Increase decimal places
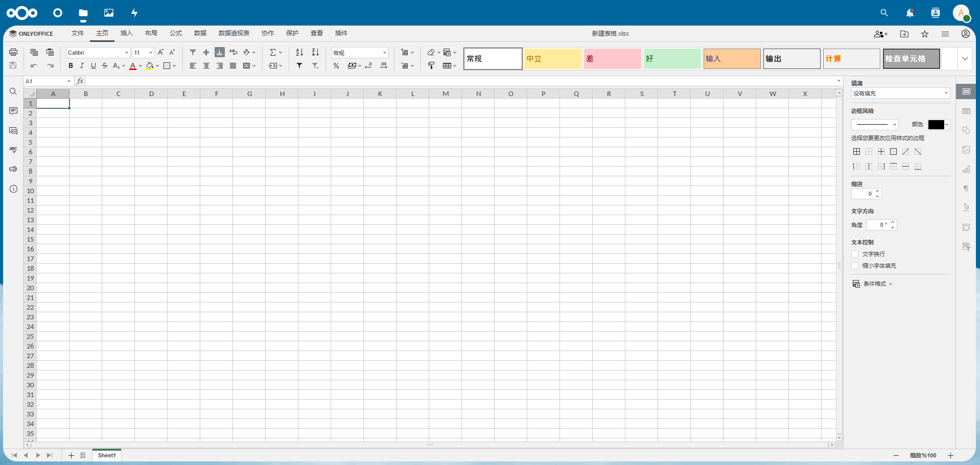 tap(384, 65)
